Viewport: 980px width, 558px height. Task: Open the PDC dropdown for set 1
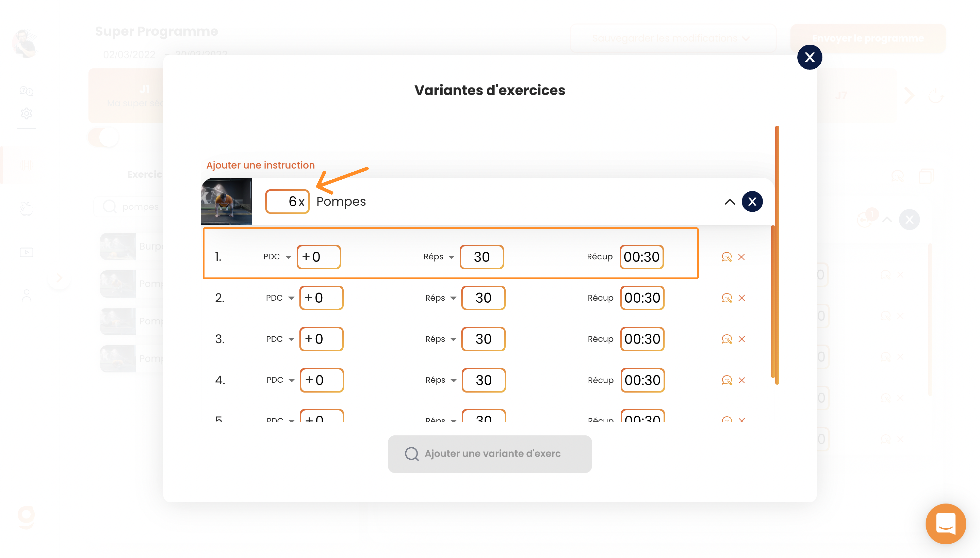point(277,257)
